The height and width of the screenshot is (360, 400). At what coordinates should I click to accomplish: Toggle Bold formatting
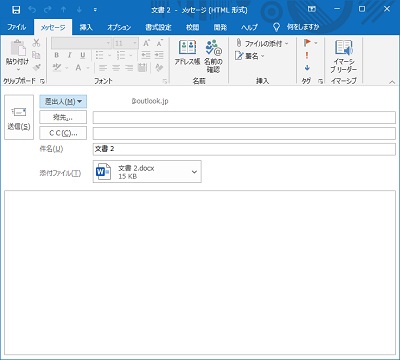(57, 55)
